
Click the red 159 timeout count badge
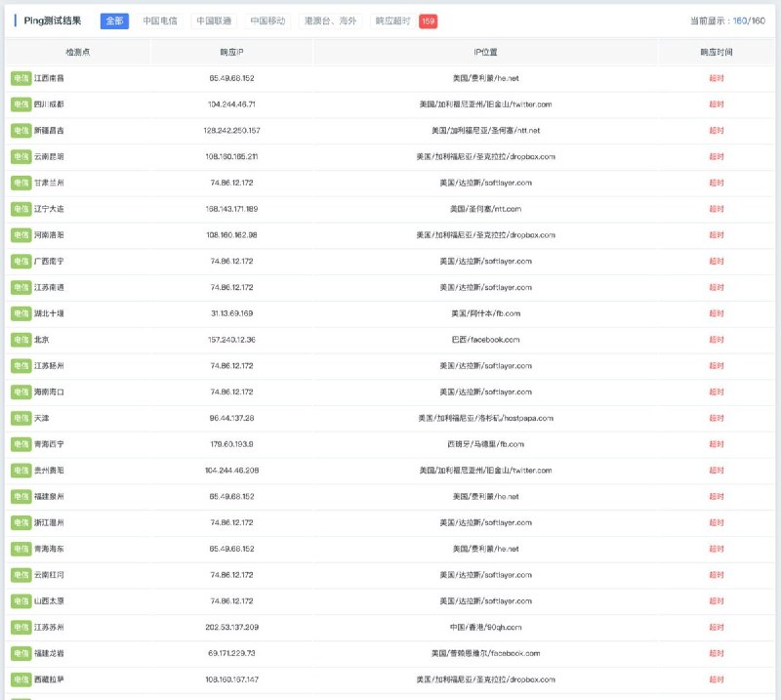(428, 21)
